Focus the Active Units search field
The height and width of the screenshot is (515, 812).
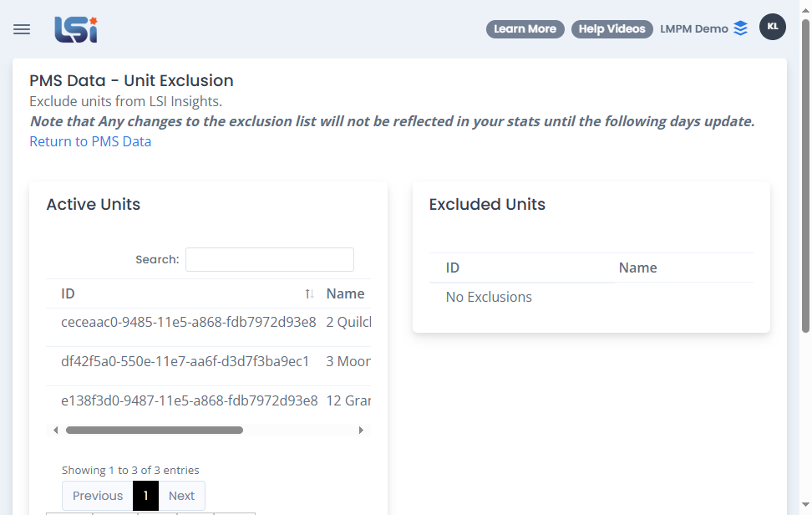pyautogui.click(x=270, y=259)
